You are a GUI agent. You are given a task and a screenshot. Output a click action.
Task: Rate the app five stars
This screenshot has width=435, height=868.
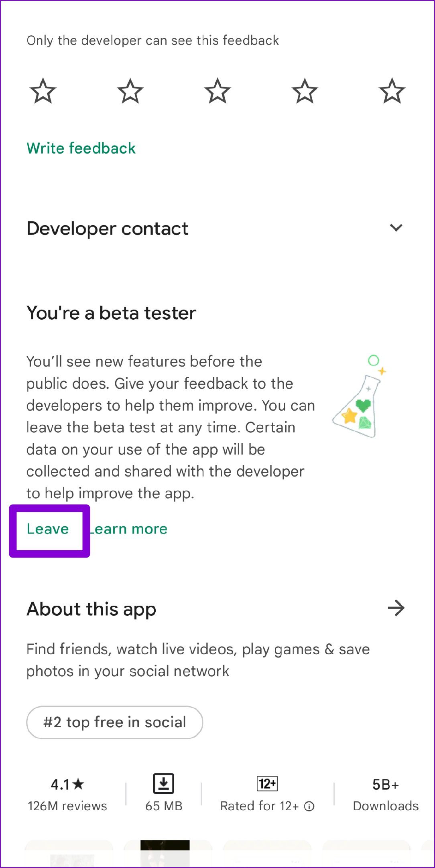coord(392,91)
